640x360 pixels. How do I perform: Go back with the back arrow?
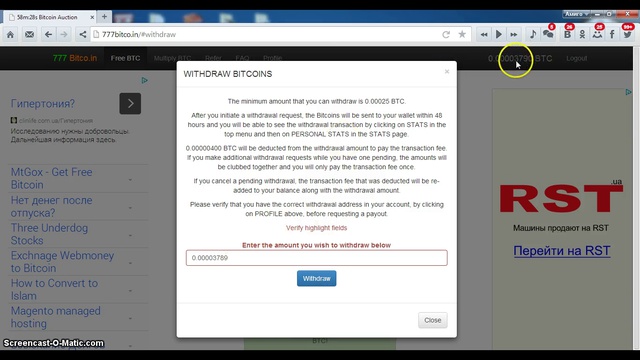48,35
